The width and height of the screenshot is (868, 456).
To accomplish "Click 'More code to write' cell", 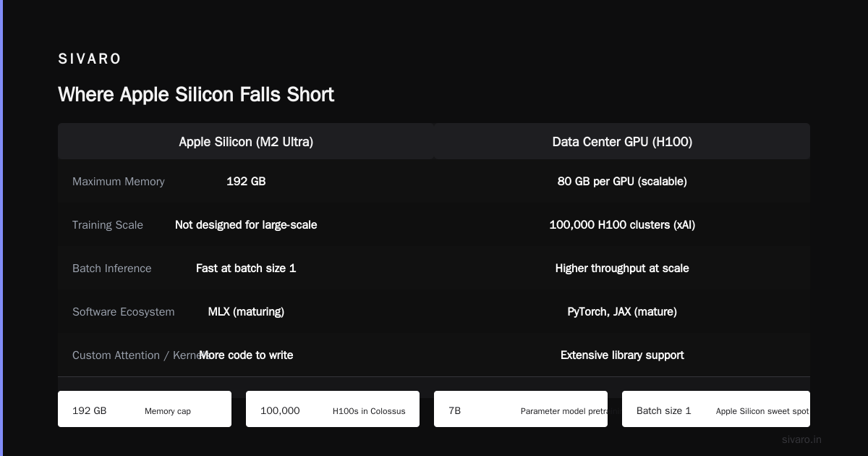I will 246,355.
